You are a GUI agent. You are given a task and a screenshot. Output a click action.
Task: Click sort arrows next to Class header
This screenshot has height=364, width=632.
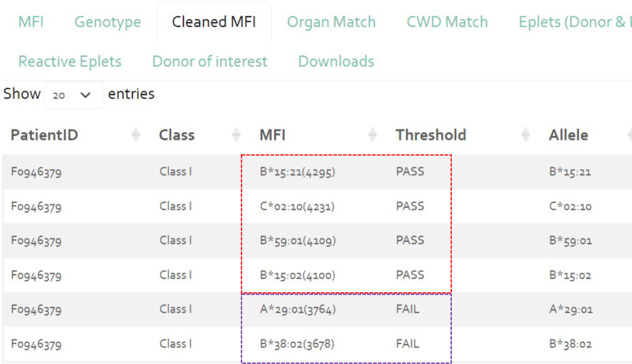[236, 136]
